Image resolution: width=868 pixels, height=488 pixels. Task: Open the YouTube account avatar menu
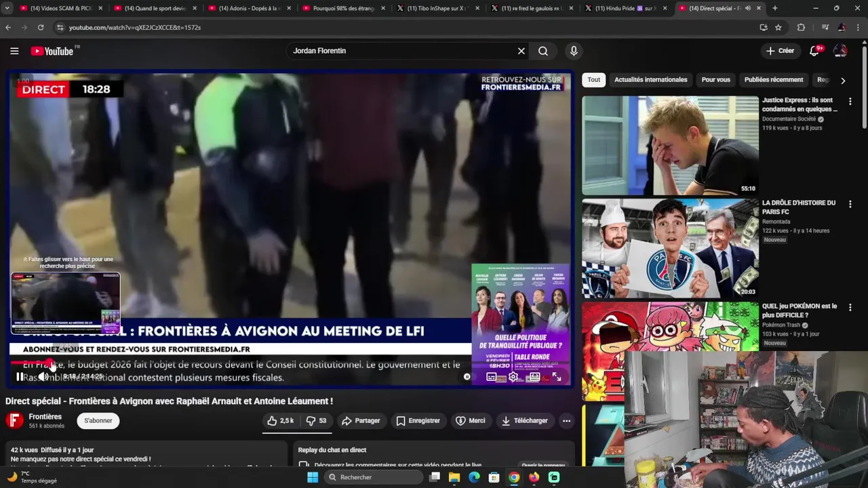(840, 51)
